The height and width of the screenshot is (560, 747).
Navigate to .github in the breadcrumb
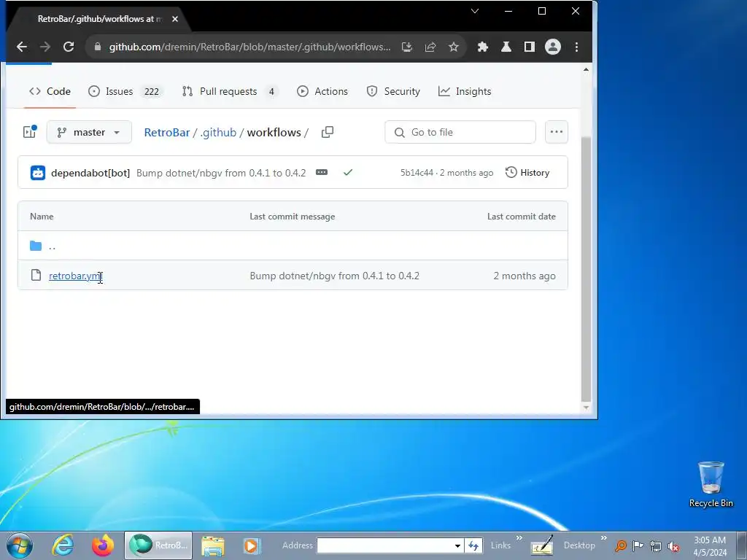pyautogui.click(x=218, y=133)
